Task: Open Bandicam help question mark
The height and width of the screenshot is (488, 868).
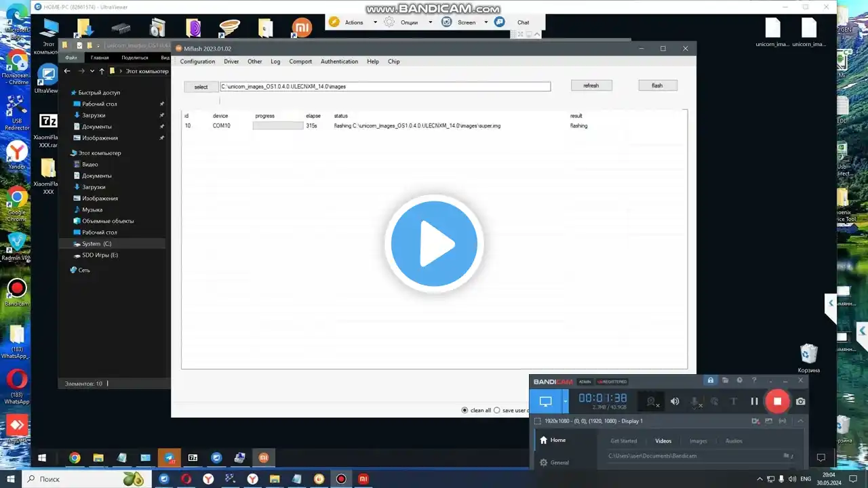Action: click(754, 381)
